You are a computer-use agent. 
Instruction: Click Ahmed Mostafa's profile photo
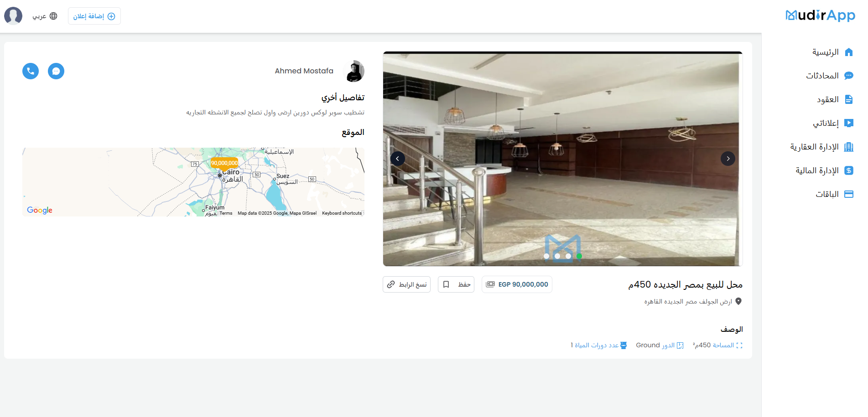click(x=353, y=71)
